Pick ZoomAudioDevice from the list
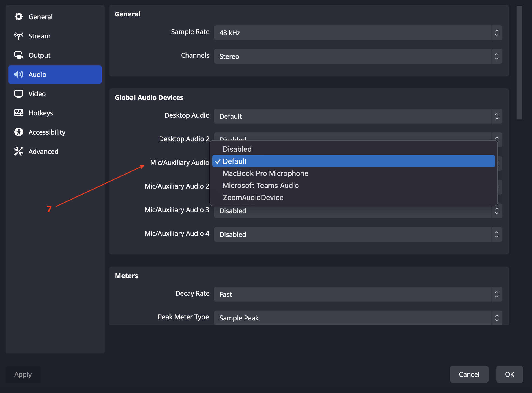Image resolution: width=532 pixels, height=393 pixels. [x=253, y=198]
